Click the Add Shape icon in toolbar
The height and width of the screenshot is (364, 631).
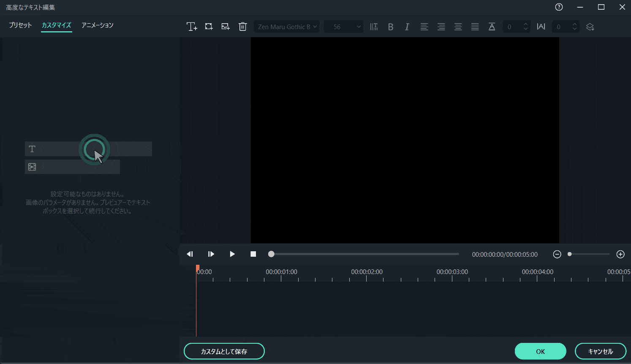point(209,27)
